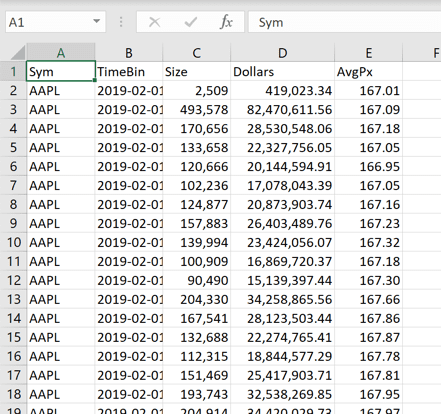Select column A header
This screenshot has height=414, width=441.
[61, 53]
